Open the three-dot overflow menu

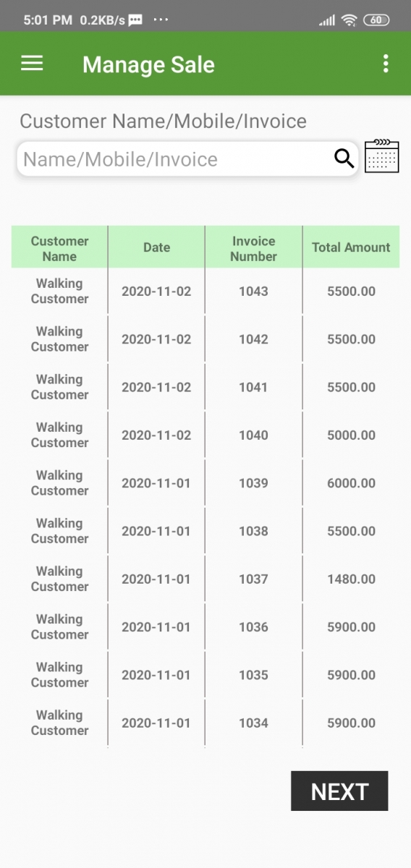[386, 64]
